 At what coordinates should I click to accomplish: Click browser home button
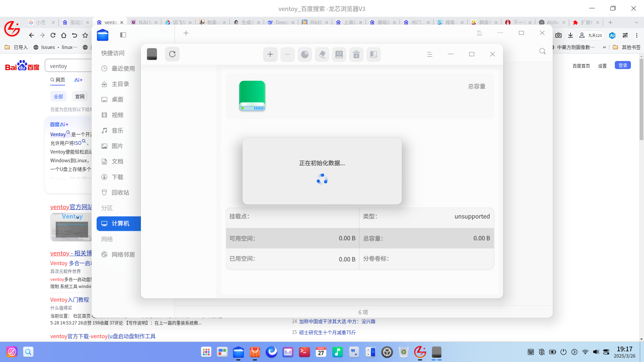64,35
